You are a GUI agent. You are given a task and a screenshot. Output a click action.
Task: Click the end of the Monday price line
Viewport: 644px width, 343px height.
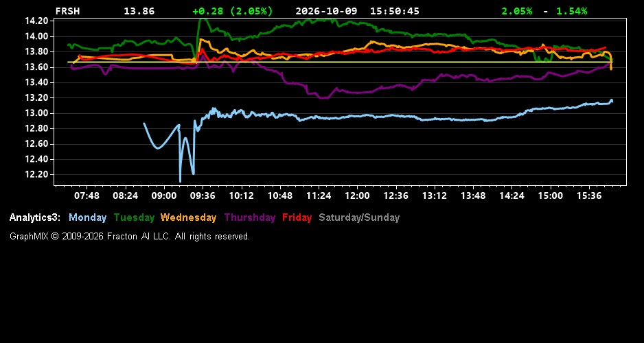[x=612, y=101]
